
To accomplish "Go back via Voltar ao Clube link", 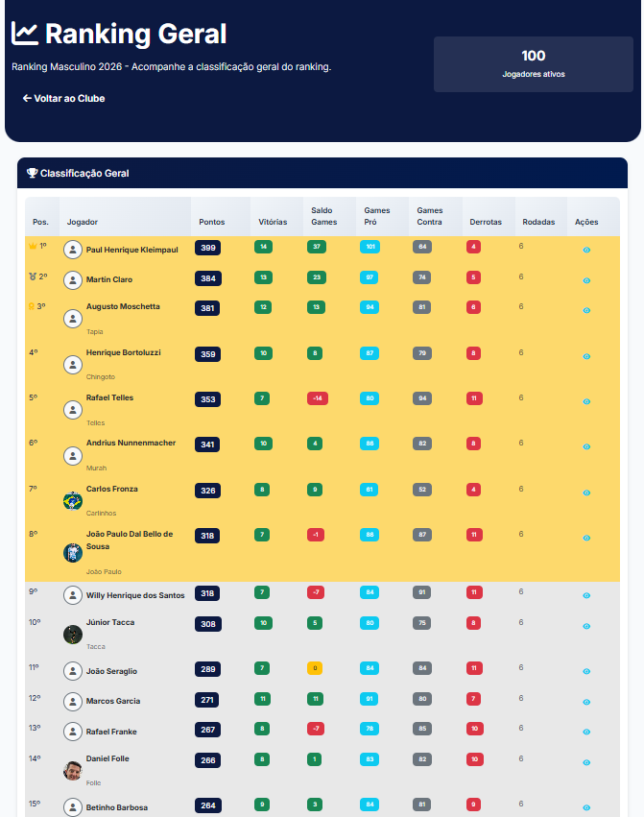I will point(63,99).
